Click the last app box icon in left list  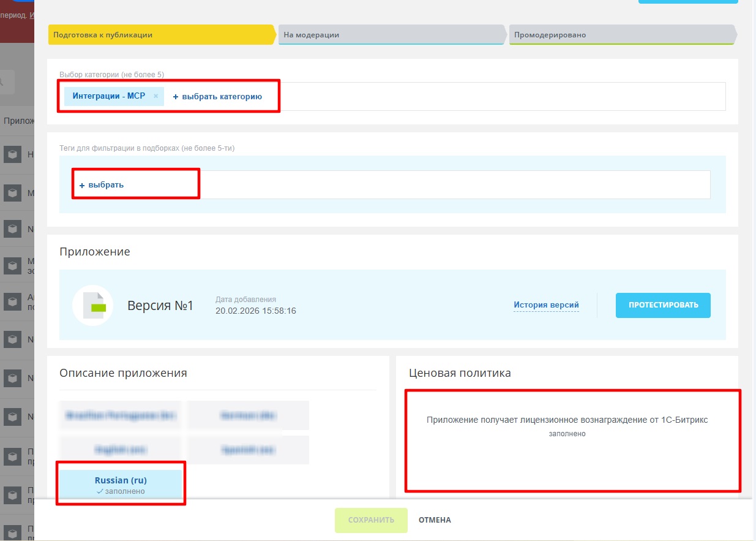(x=12, y=531)
